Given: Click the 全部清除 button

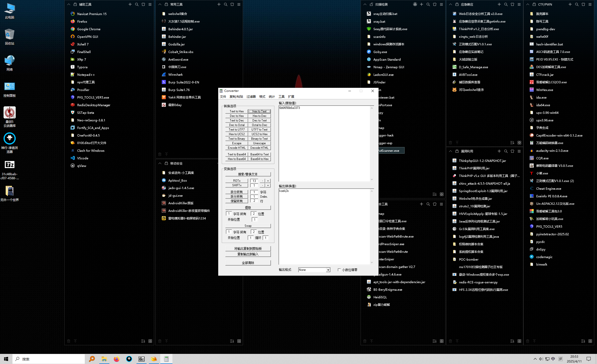Looking at the screenshot, I should (x=248, y=263).
